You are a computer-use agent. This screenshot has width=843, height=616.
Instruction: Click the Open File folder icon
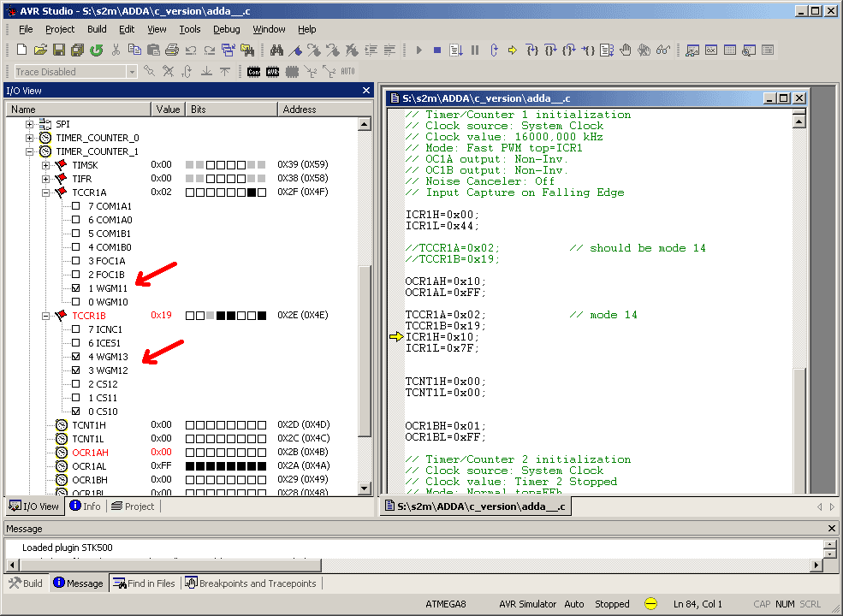pyautogui.click(x=40, y=50)
